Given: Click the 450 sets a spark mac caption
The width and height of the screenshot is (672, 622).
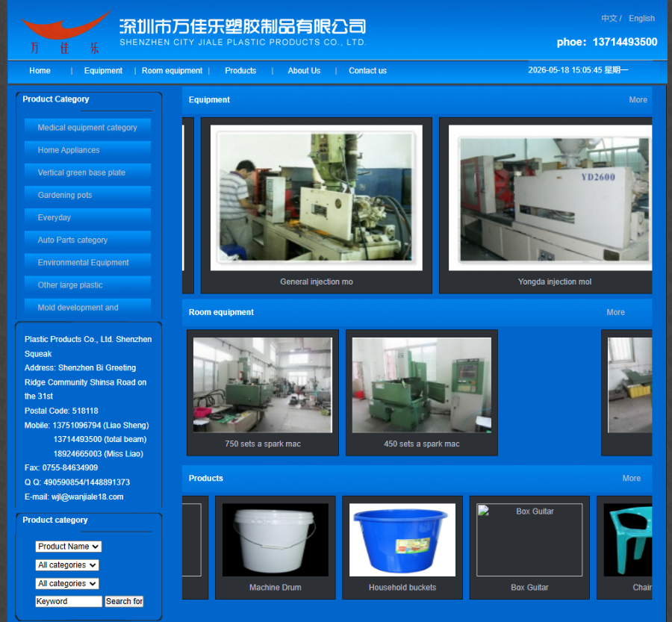Looking at the screenshot, I should click(x=422, y=444).
